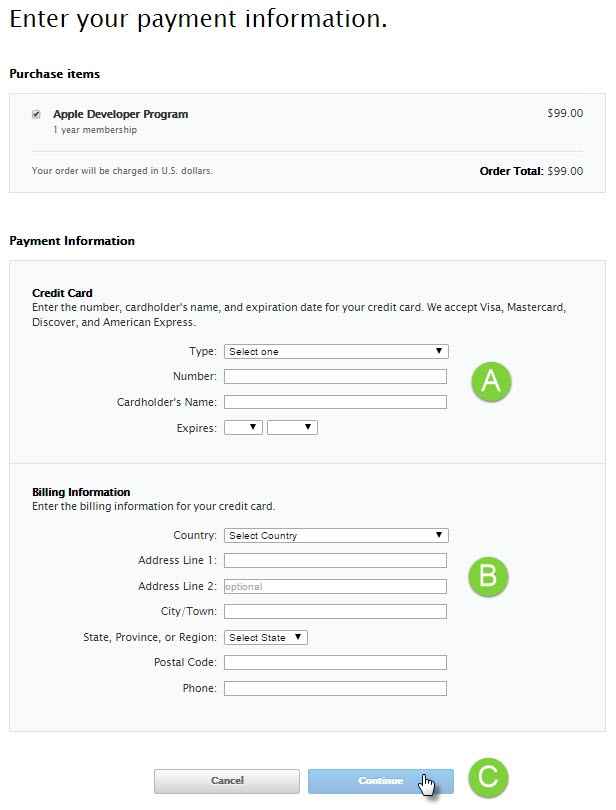
Task: Click the green circle B marker
Action: (488, 577)
